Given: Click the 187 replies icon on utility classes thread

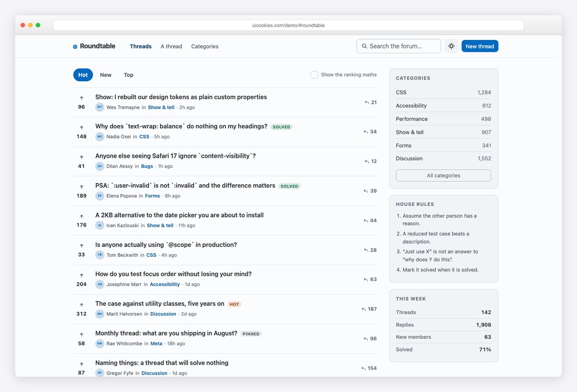Looking at the screenshot, I should (364, 309).
